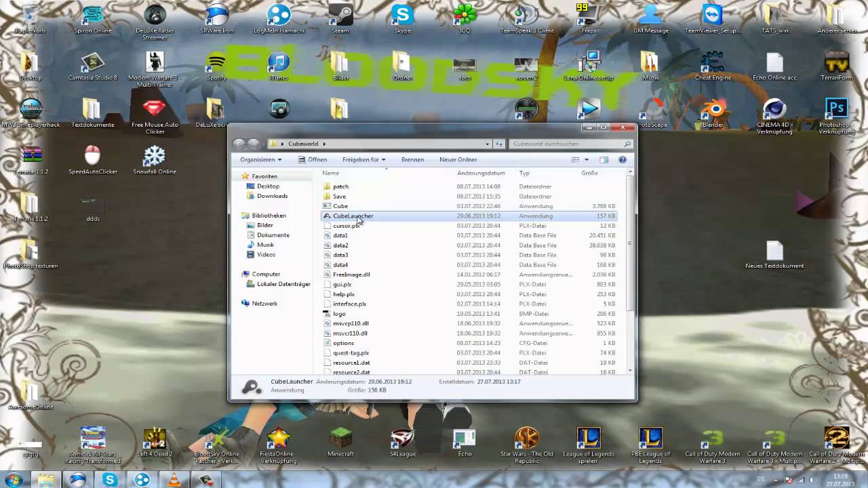Open the view options dropdown arrow
868x488 pixels.
coord(587,160)
